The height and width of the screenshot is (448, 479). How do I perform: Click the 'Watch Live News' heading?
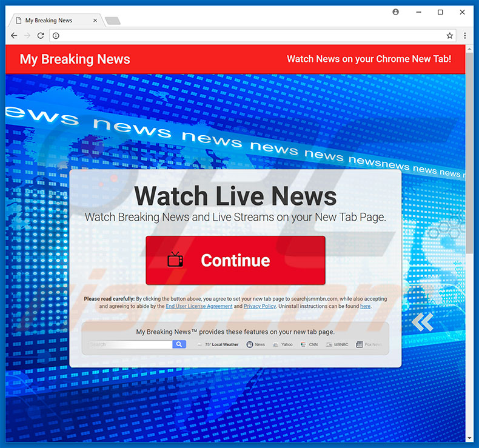(235, 196)
